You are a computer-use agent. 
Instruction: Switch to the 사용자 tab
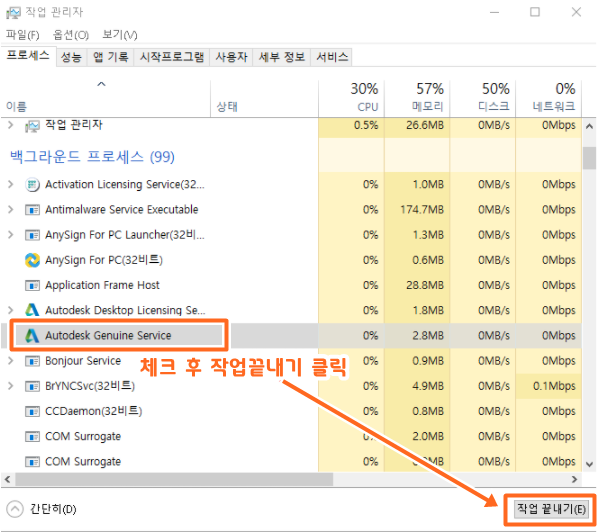[231, 57]
